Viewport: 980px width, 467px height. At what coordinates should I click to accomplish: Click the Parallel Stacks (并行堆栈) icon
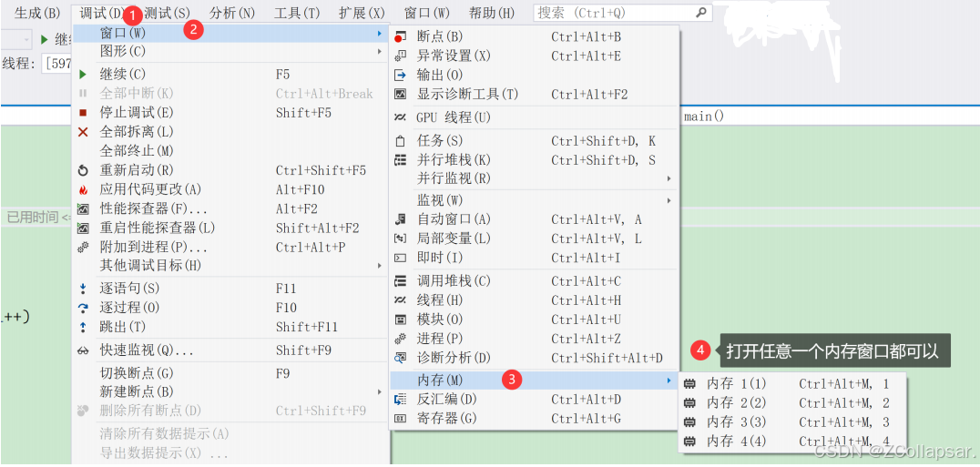point(401,160)
